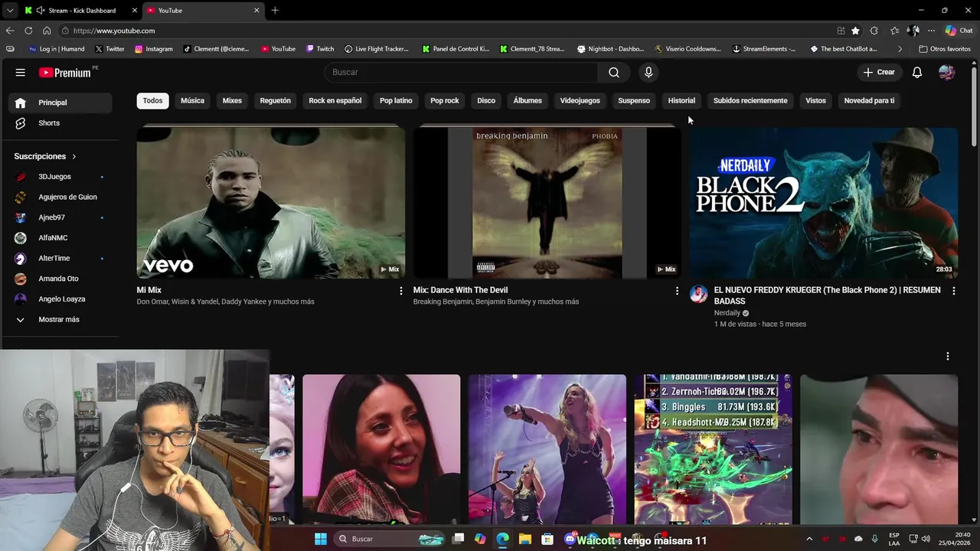Select the Música filter chip
Image resolution: width=980 pixels, height=551 pixels.
(192, 100)
